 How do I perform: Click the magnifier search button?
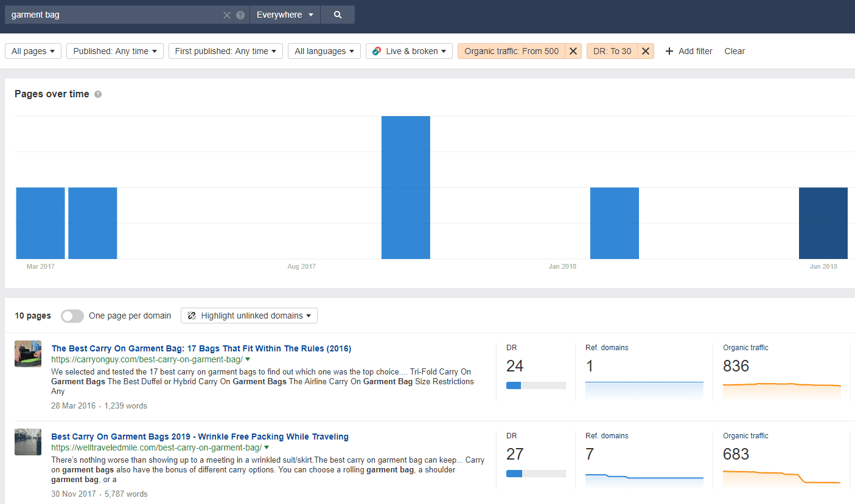(x=338, y=15)
